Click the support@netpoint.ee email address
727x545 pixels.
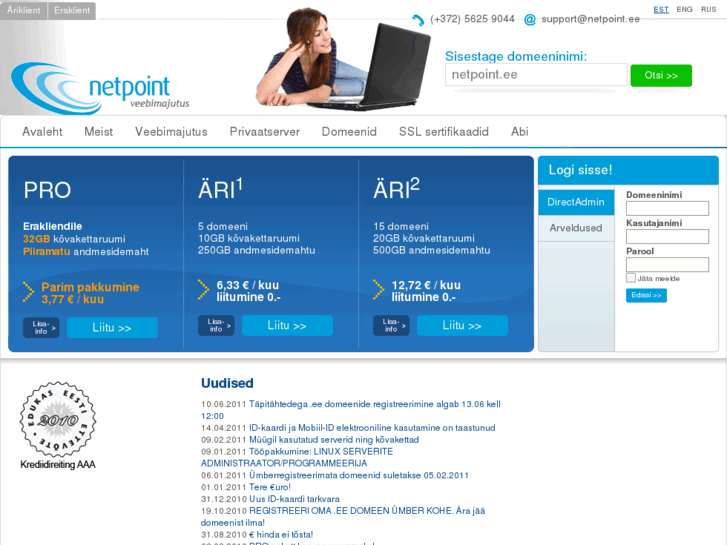click(591, 19)
